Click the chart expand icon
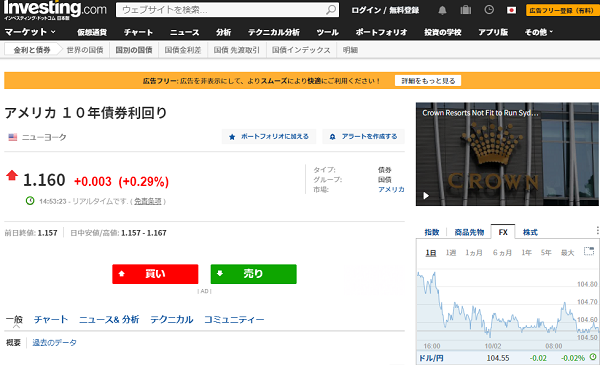The image size is (600, 365). tap(589, 251)
